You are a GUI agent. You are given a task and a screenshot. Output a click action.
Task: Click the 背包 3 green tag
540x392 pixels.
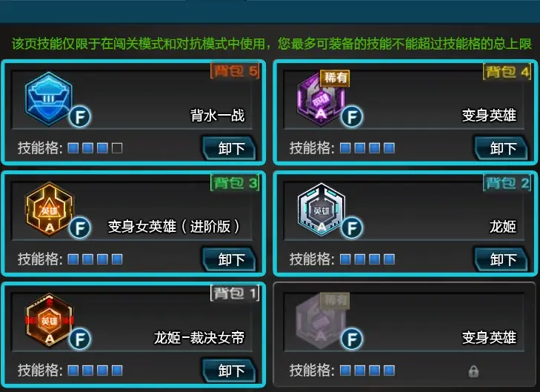235,182
